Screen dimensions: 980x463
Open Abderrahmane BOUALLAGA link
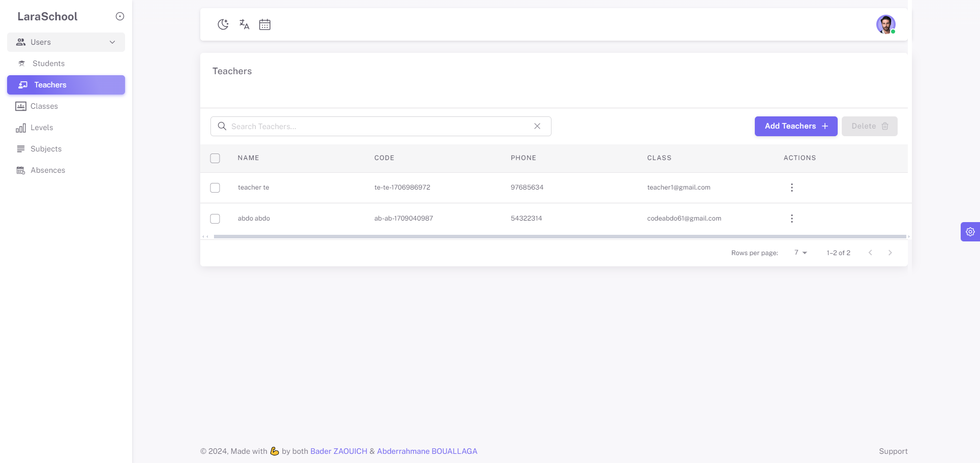[x=427, y=451]
